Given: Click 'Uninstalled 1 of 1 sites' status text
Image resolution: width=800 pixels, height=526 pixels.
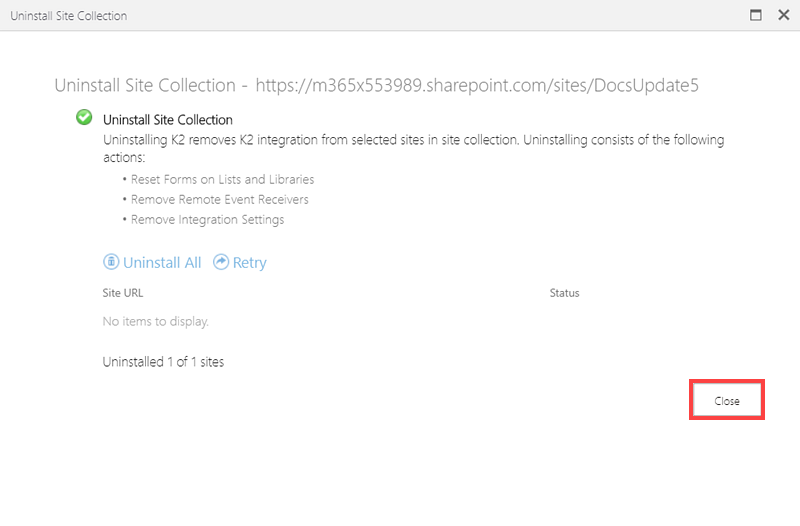Looking at the screenshot, I should (x=163, y=362).
